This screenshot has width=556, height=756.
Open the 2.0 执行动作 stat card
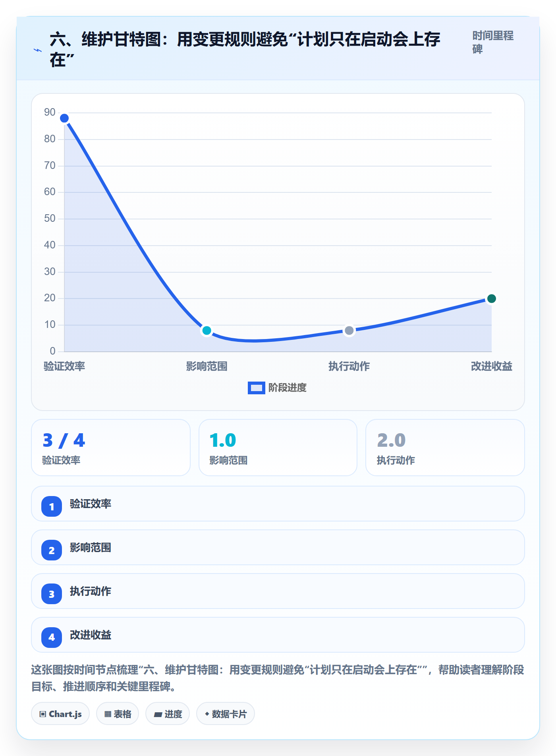(445, 448)
